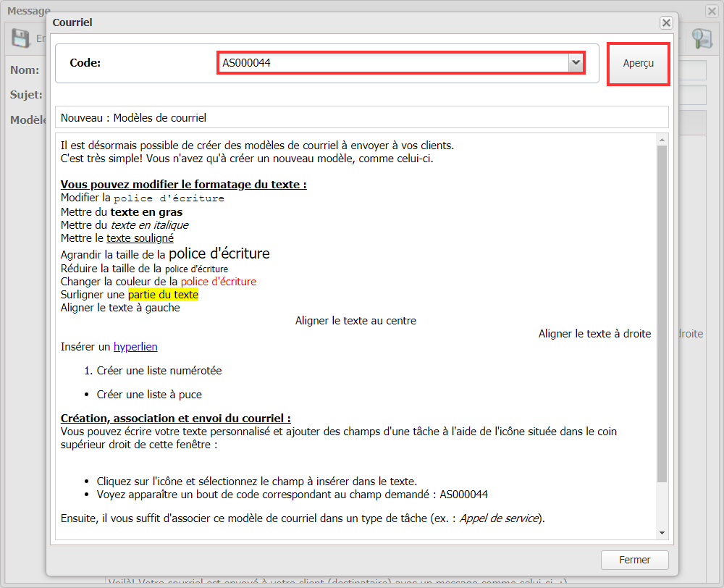724x588 pixels.
Task: Click the vertical scrollbar thumb of the message
Action: pos(662,311)
